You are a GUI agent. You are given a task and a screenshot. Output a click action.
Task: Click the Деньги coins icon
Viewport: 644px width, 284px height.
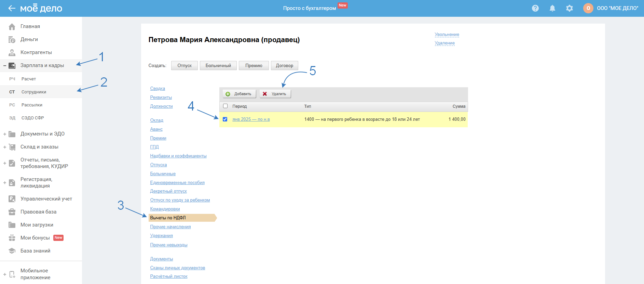pos(12,39)
